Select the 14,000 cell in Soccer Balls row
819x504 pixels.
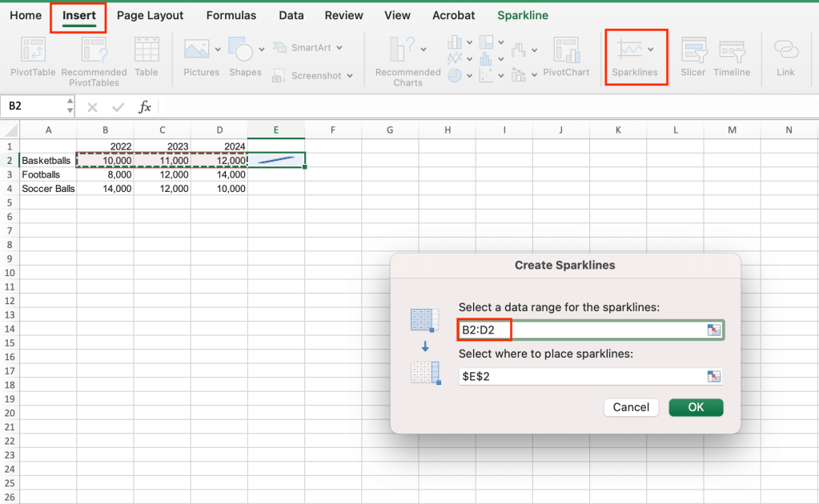pos(105,188)
